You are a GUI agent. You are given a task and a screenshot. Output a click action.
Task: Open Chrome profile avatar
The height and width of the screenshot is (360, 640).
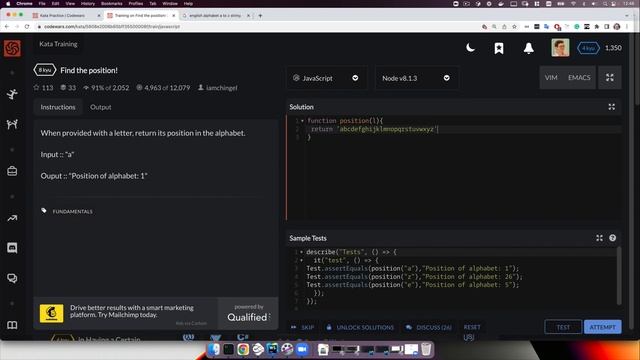617,27
